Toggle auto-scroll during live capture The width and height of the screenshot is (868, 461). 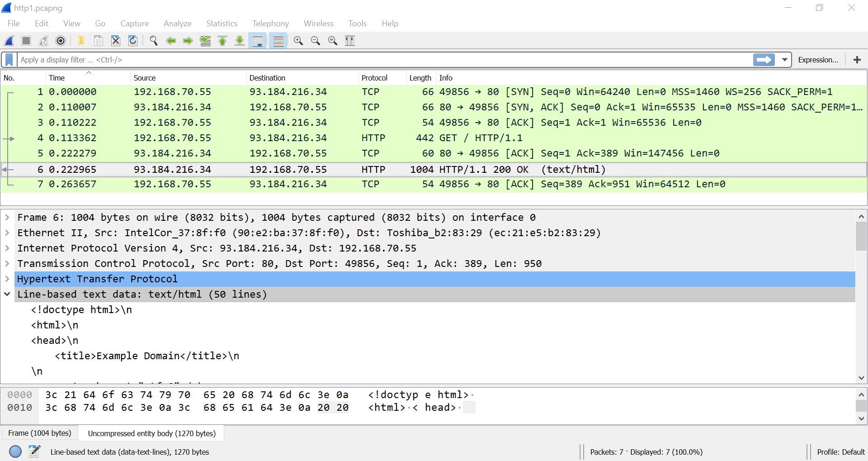[x=258, y=41]
